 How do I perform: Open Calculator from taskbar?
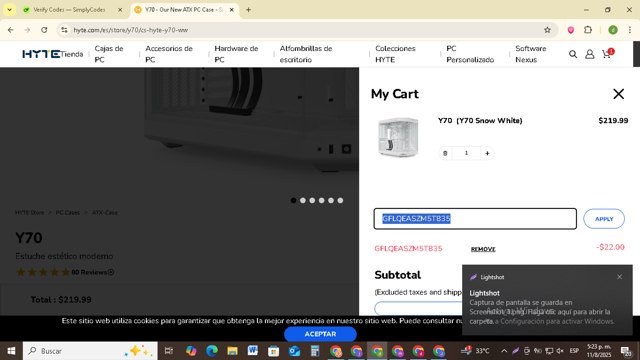[315, 351]
